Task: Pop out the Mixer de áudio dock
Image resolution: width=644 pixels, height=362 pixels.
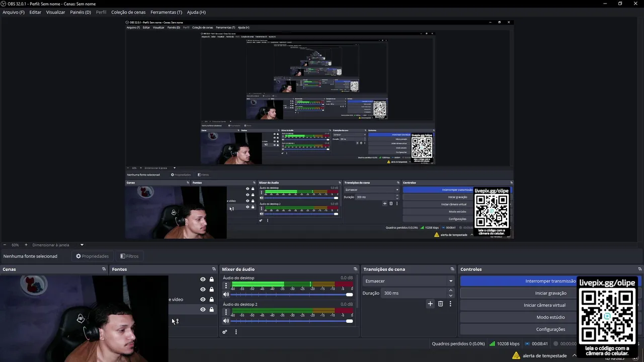Action: [x=356, y=269]
